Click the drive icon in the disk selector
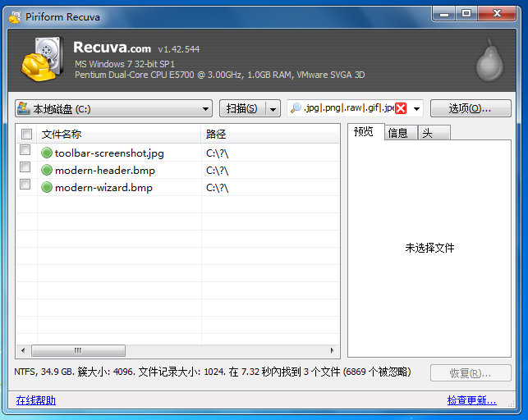 click(x=24, y=108)
